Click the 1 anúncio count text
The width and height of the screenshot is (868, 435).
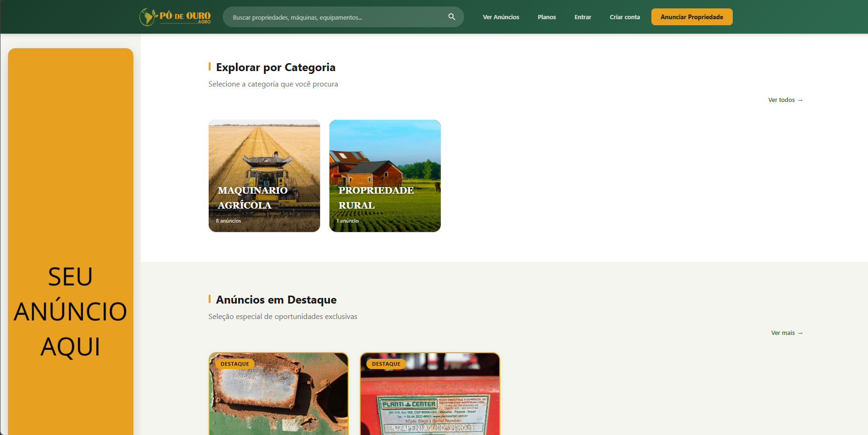coord(348,221)
